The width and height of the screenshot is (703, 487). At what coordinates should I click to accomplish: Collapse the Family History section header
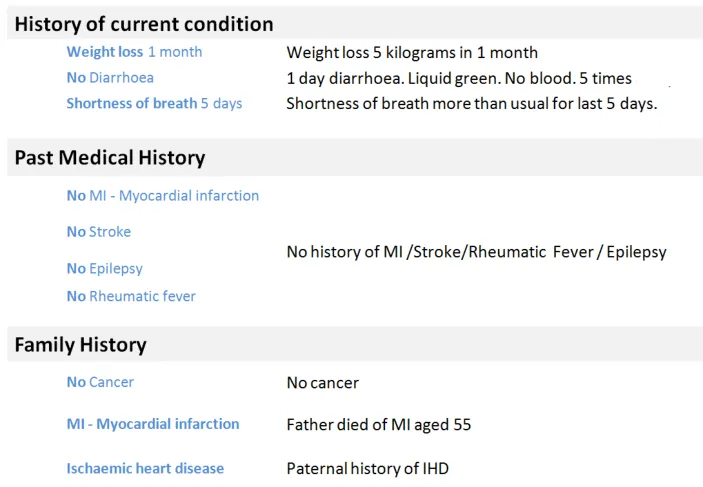click(80, 345)
